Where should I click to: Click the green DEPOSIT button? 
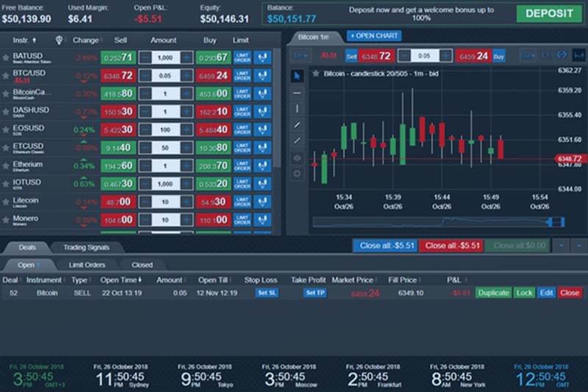tap(547, 14)
